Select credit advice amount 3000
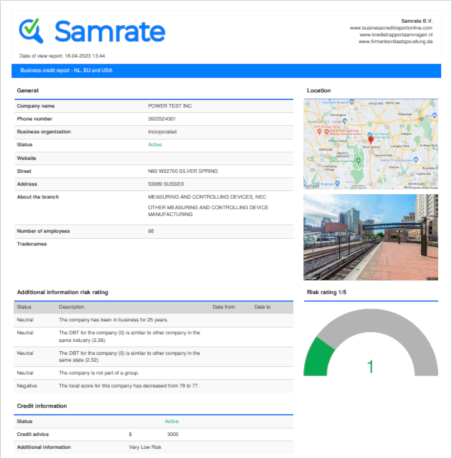 pyautogui.click(x=173, y=434)
